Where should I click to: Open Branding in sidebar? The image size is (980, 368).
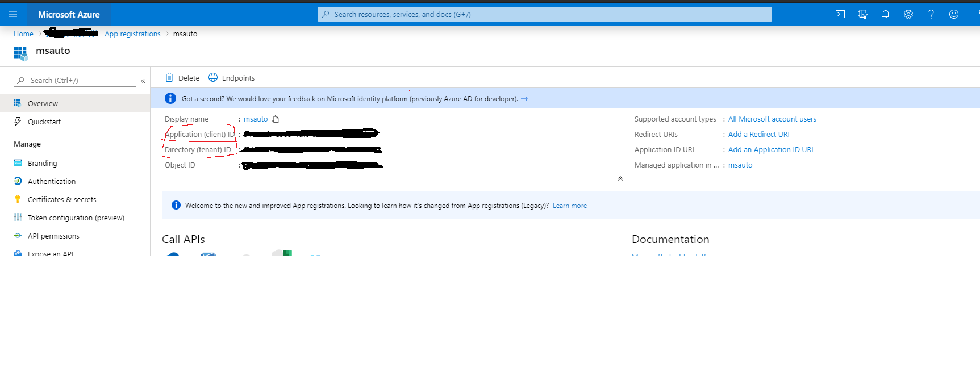(75, 163)
